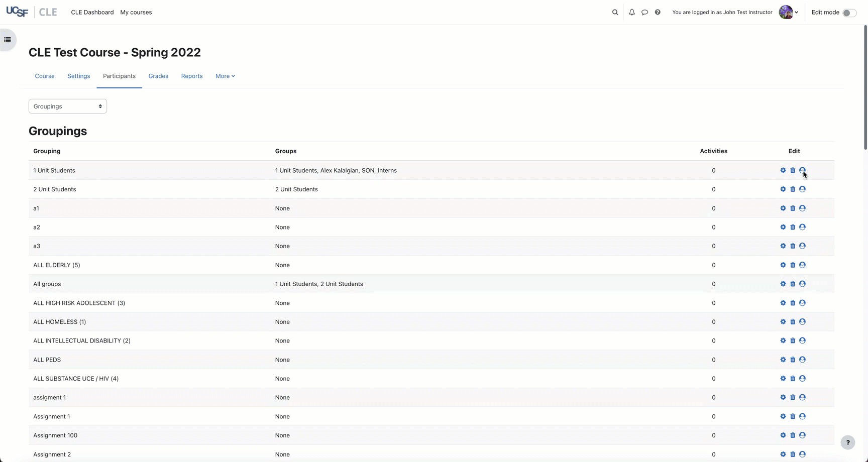This screenshot has height=462, width=868.
Task: Open the messaging speech bubble icon
Action: pyautogui.click(x=644, y=12)
